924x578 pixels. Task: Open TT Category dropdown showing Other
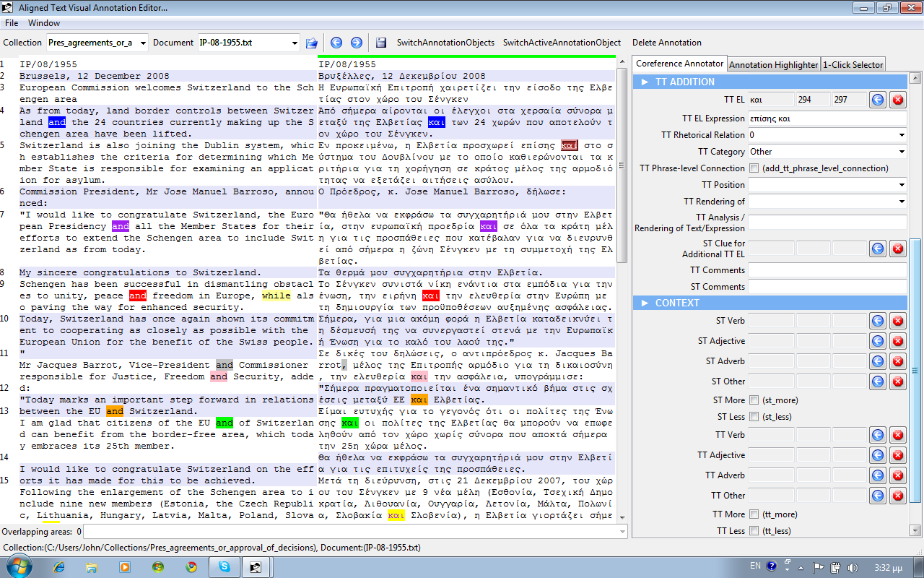pyautogui.click(x=827, y=152)
